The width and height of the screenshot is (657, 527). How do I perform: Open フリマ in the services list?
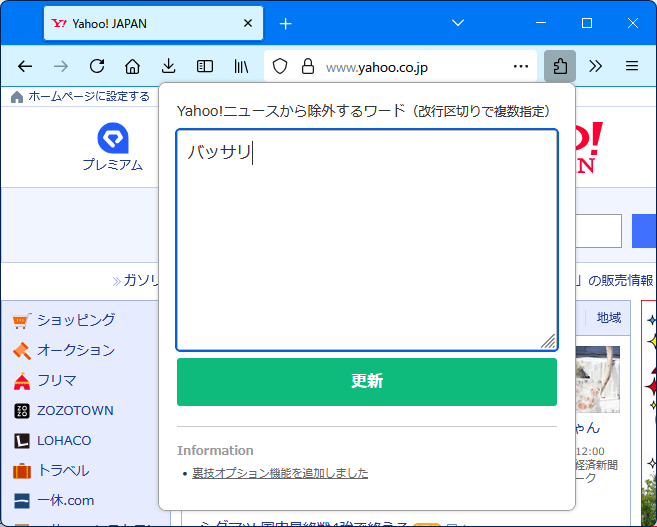coord(57,380)
